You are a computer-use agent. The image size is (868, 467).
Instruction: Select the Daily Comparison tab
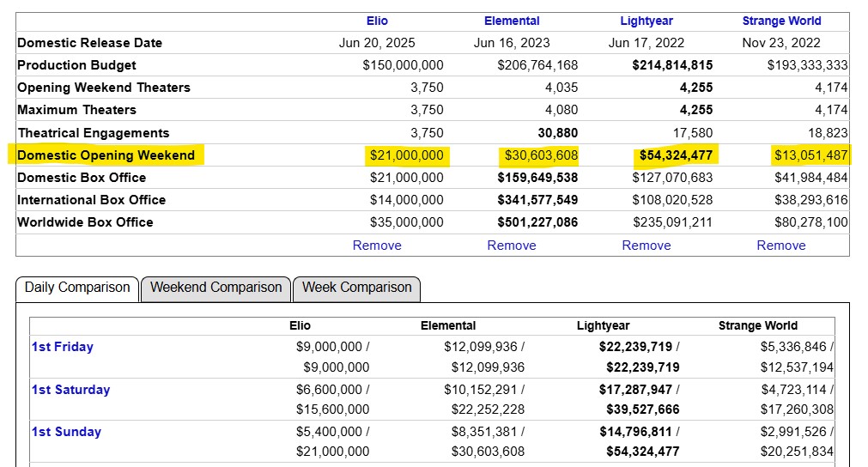77,288
